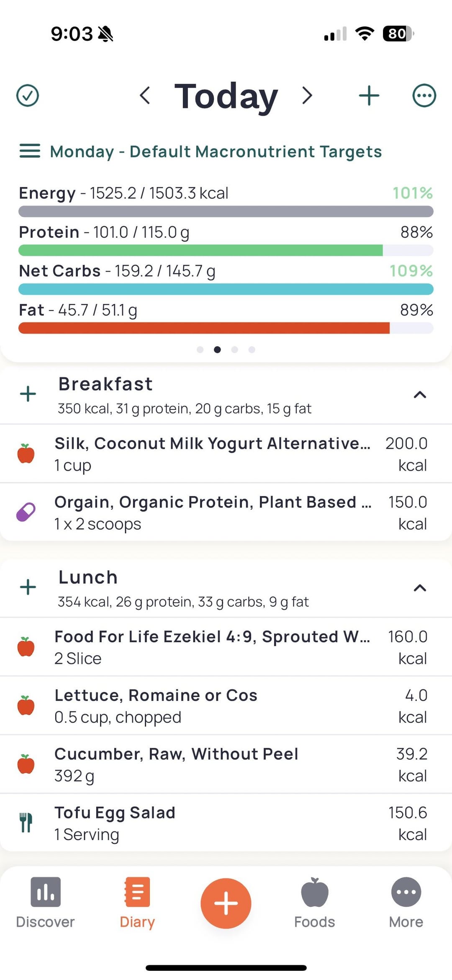Open the macronutrient targets hamburger menu

pyautogui.click(x=30, y=151)
